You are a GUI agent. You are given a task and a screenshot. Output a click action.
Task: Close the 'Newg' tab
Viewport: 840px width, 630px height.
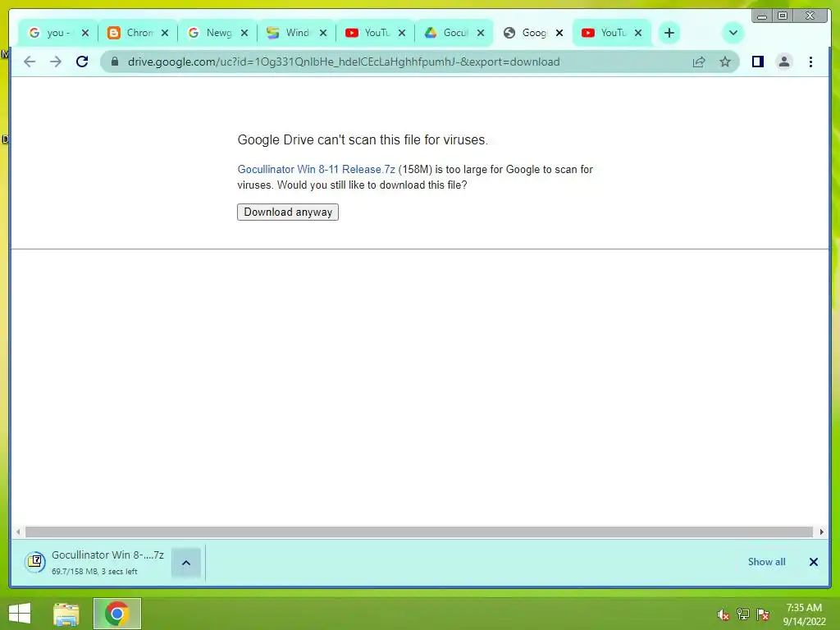(x=244, y=33)
